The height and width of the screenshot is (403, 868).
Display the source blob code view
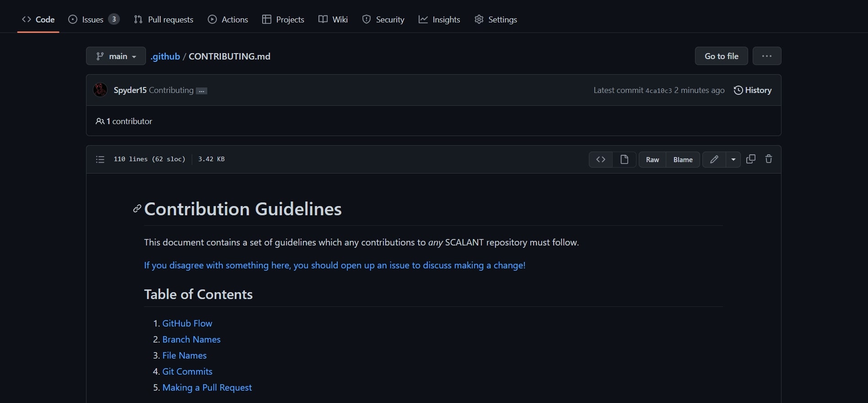601,159
